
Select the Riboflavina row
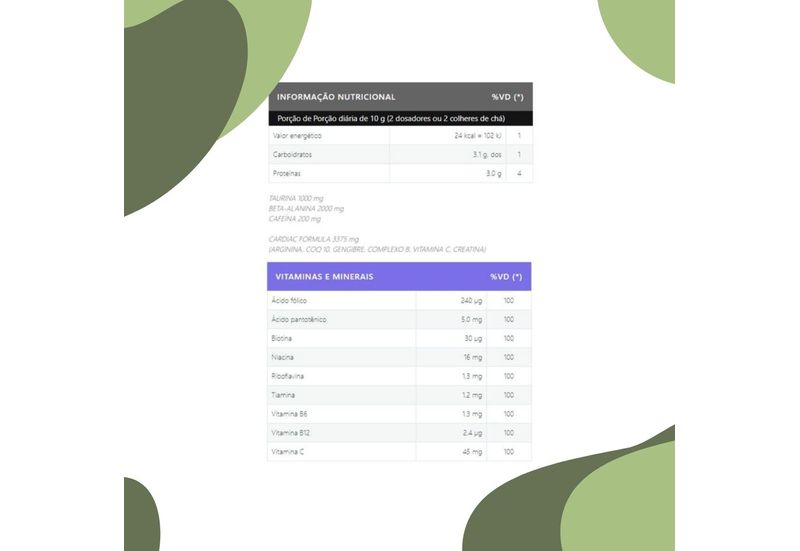(399, 376)
